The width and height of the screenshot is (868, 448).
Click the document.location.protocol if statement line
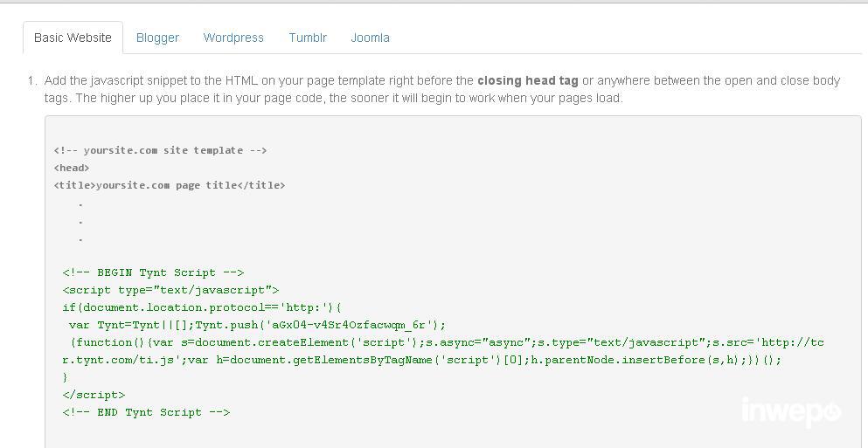202,307
